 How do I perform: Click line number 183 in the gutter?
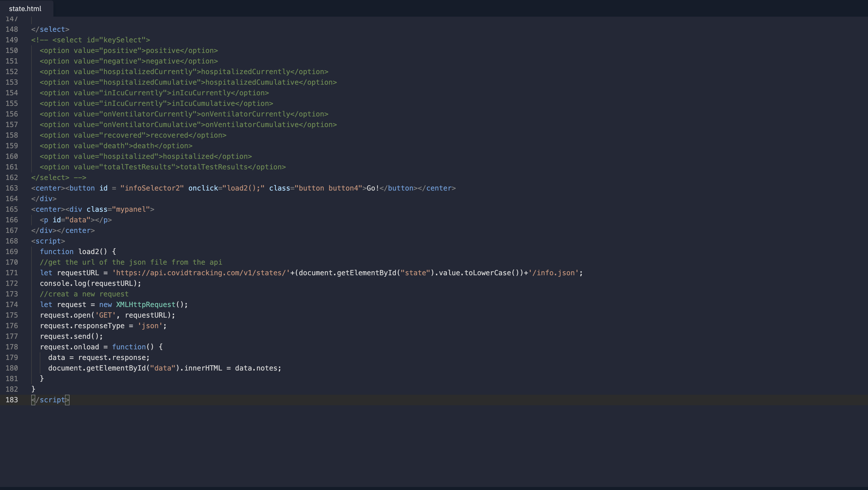coord(12,400)
